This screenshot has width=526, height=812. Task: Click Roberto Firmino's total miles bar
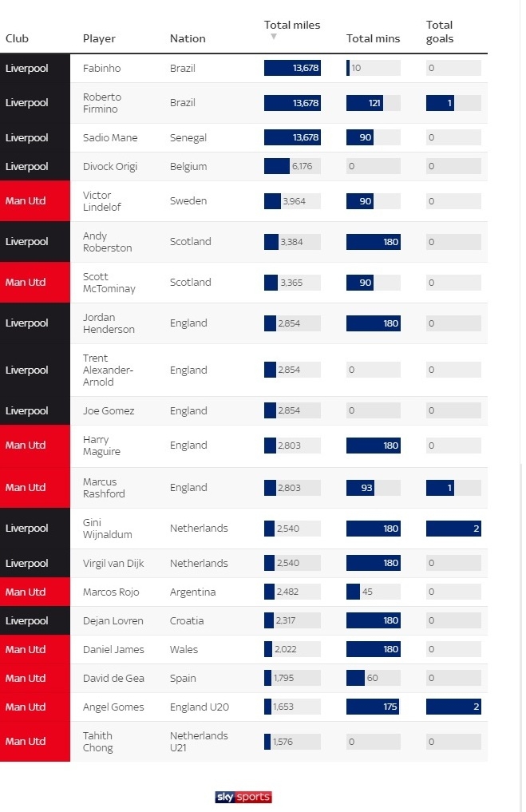[292, 103]
